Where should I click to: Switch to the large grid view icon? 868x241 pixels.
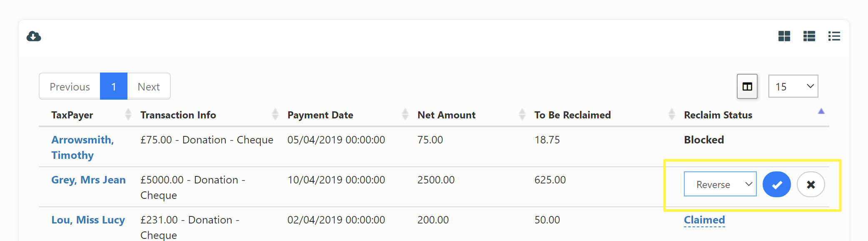[x=784, y=36]
